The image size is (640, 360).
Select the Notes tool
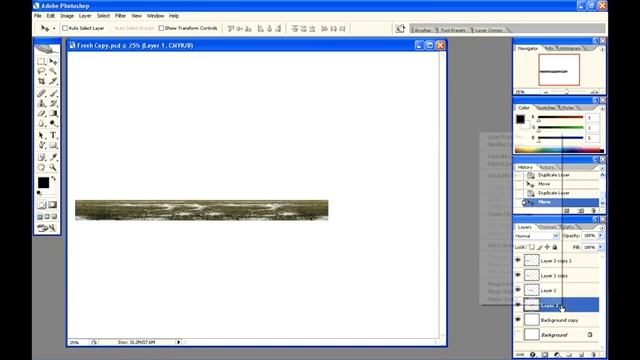point(41,158)
